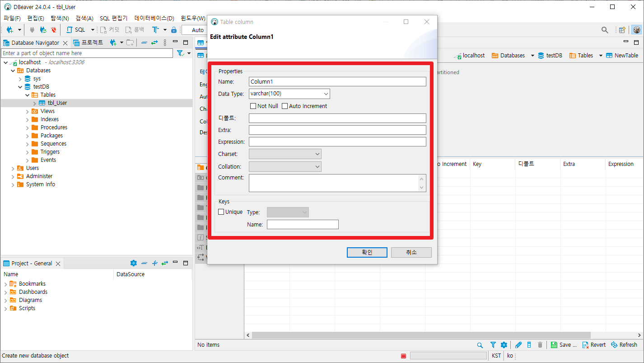Click the open perspective icon top-right
The image size is (644, 363).
(x=622, y=30)
